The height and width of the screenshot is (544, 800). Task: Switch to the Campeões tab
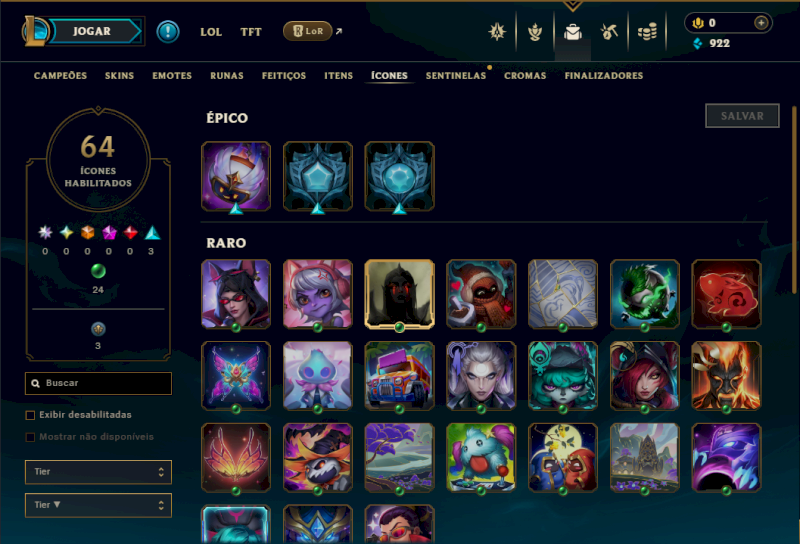click(x=60, y=76)
